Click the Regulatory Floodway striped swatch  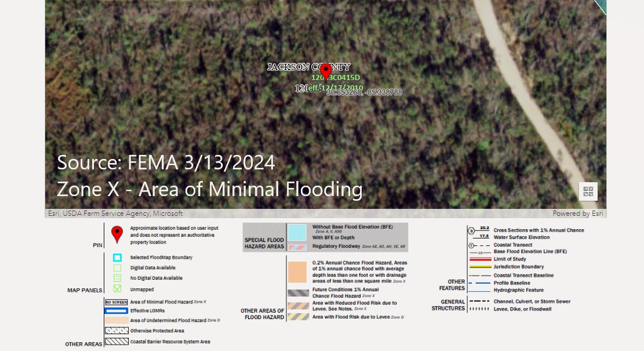pyautogui.click(x=297, y=247)
